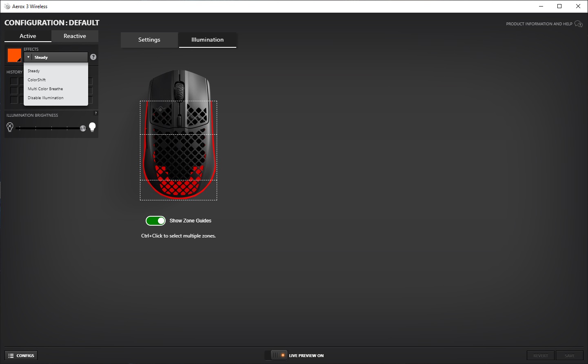Select the Illumination tab
588x364 pixels.
(207, 40)
